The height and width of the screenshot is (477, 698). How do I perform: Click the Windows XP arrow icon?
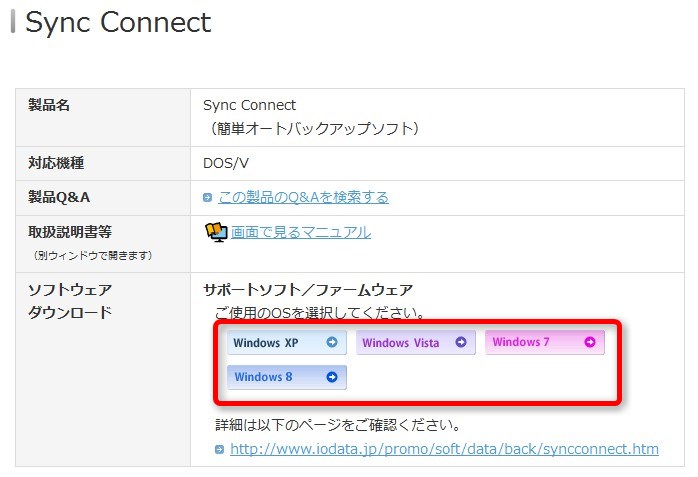pos(332,342)
